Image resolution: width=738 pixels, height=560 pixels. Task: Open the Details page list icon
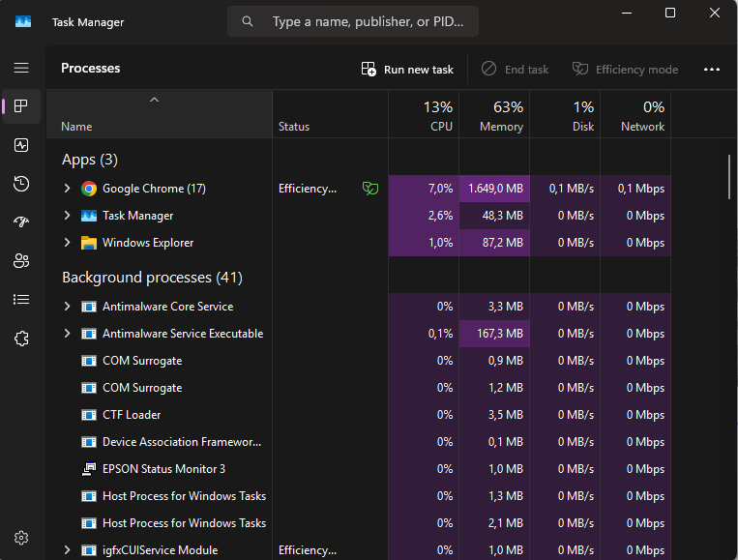tap(21, 300)
